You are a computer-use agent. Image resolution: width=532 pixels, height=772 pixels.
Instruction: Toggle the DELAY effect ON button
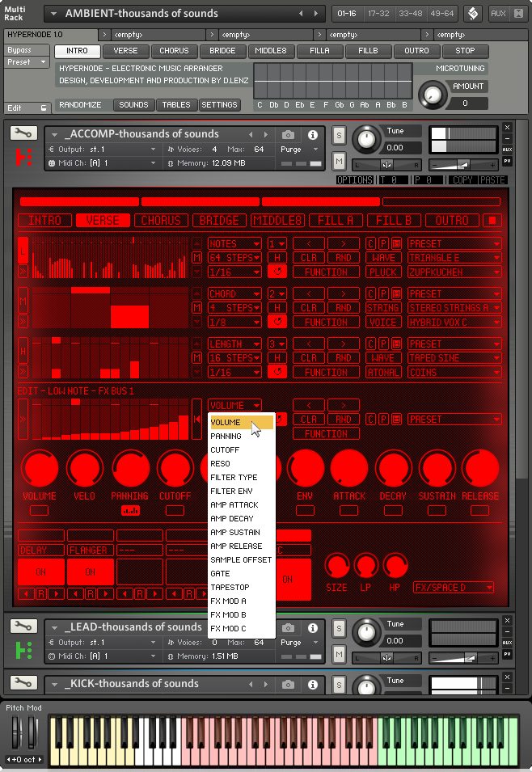pos(41,572)
